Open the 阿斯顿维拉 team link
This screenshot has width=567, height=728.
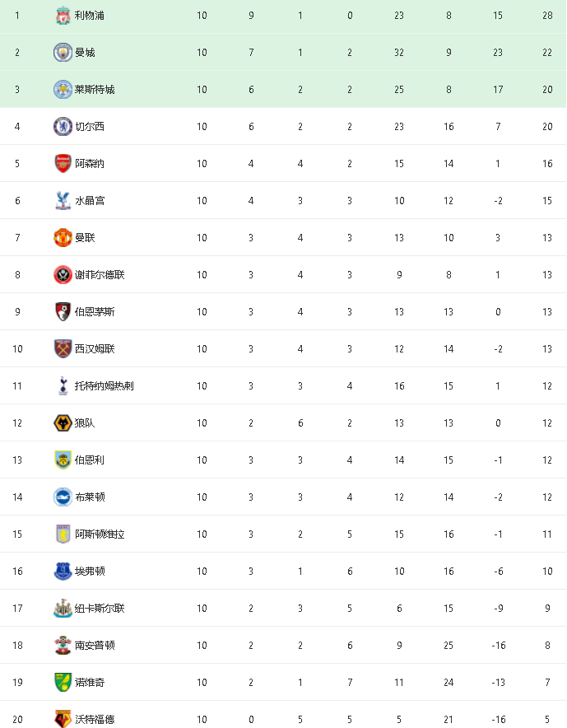[x=100, y=534]
